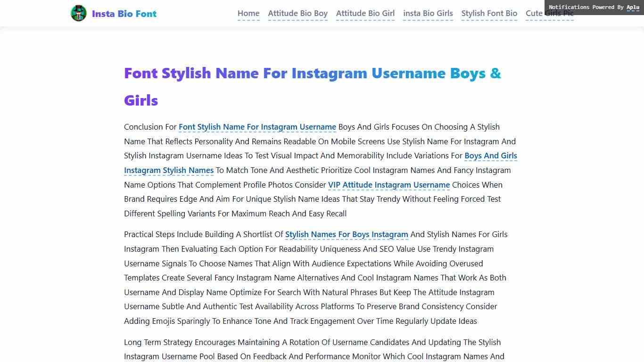Image resolution: width=644 pixels, height=362 pixels.
Task: Visit the insta Bio Girls page
Action: [428, 13]
